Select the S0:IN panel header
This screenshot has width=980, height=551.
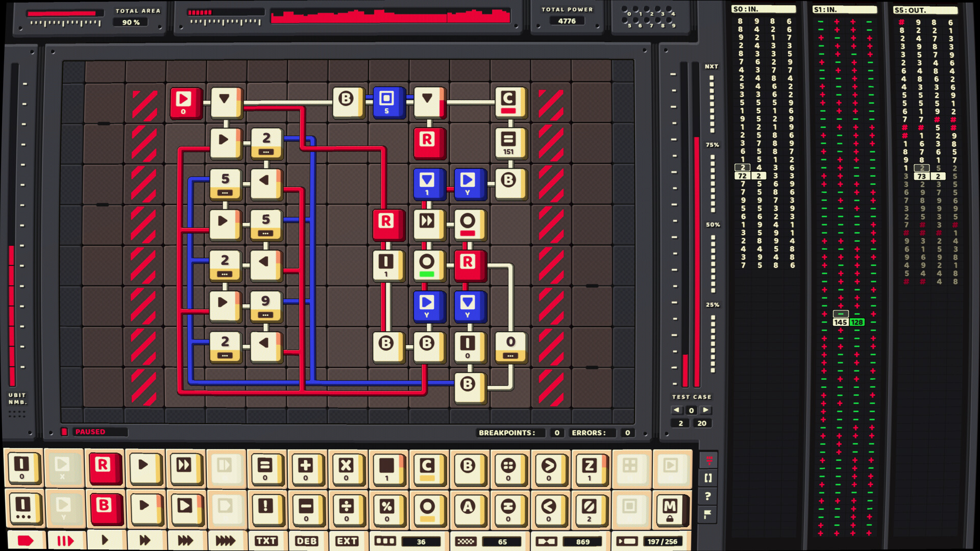[763, 9]
